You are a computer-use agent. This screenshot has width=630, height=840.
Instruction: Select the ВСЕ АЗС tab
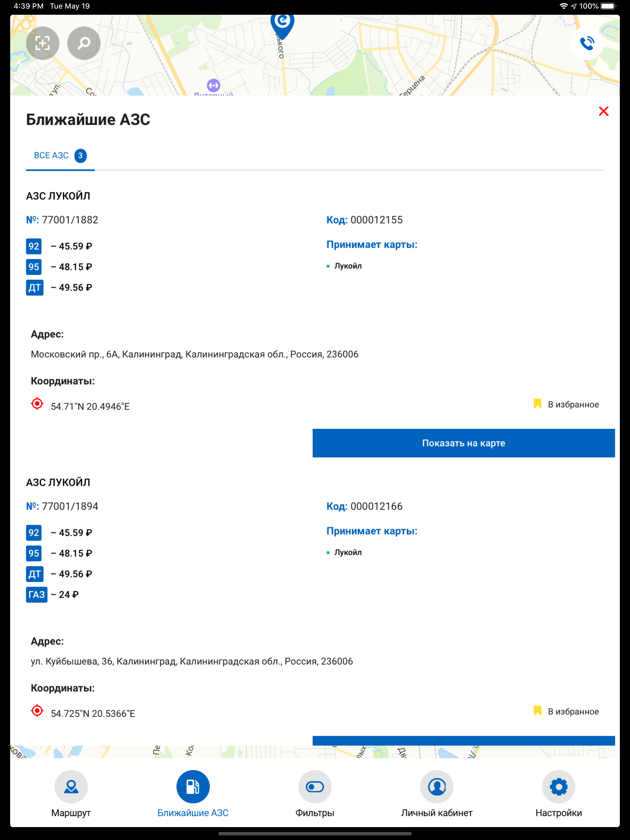pos(60,156)
